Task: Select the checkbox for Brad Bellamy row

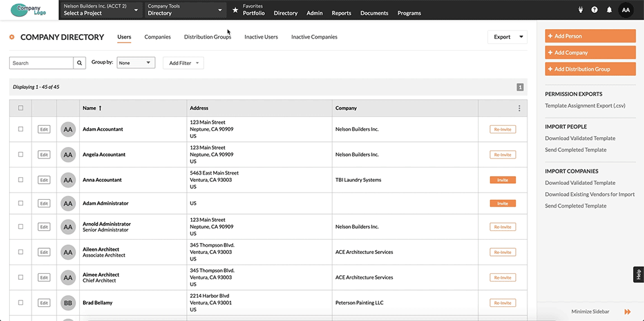Action: 21,302
